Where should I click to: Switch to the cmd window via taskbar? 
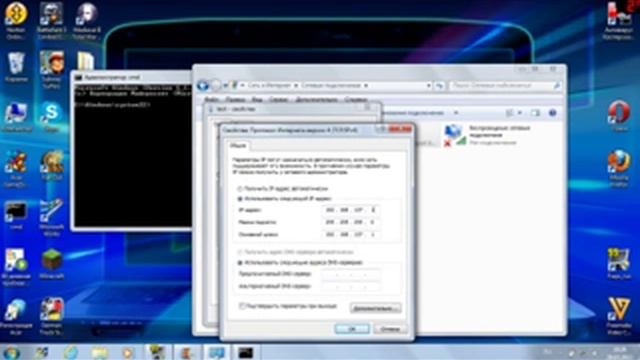click(245, 352)
